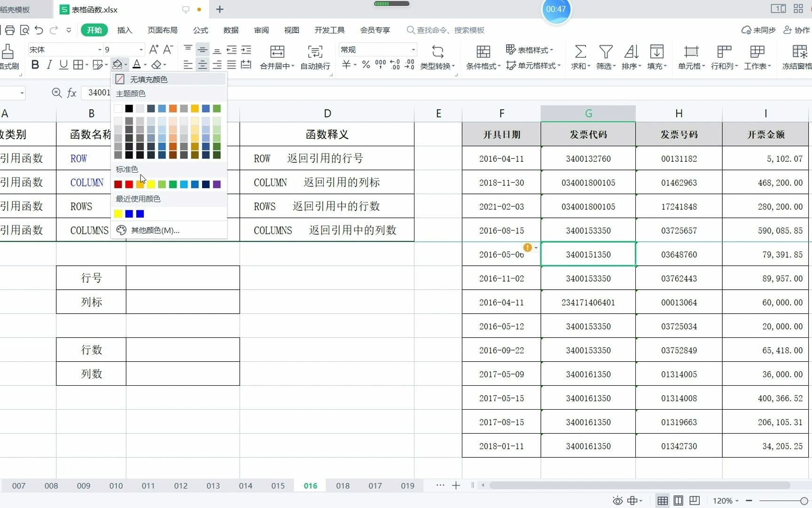Click the undo arrow icon
The width and height of the screenshot is (812, 508).
(x=39, y=30)
